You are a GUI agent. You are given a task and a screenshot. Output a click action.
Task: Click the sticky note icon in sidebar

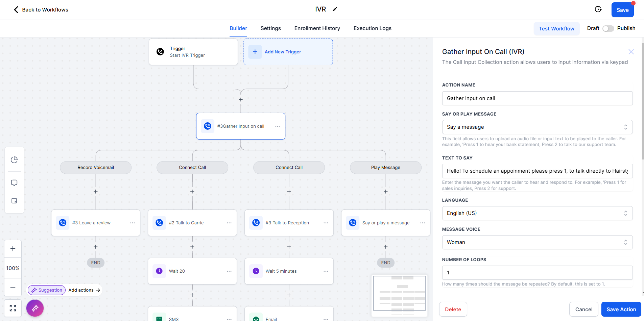[14, 201]
